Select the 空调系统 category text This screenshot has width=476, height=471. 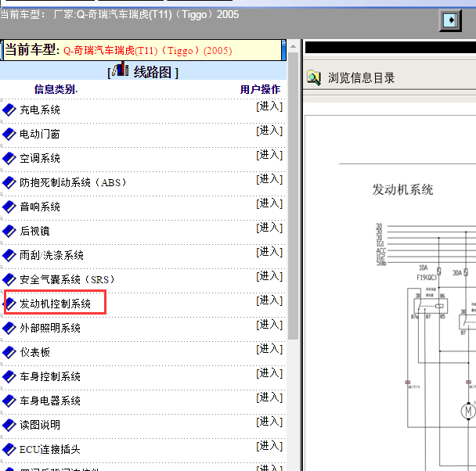click(40, 158)
